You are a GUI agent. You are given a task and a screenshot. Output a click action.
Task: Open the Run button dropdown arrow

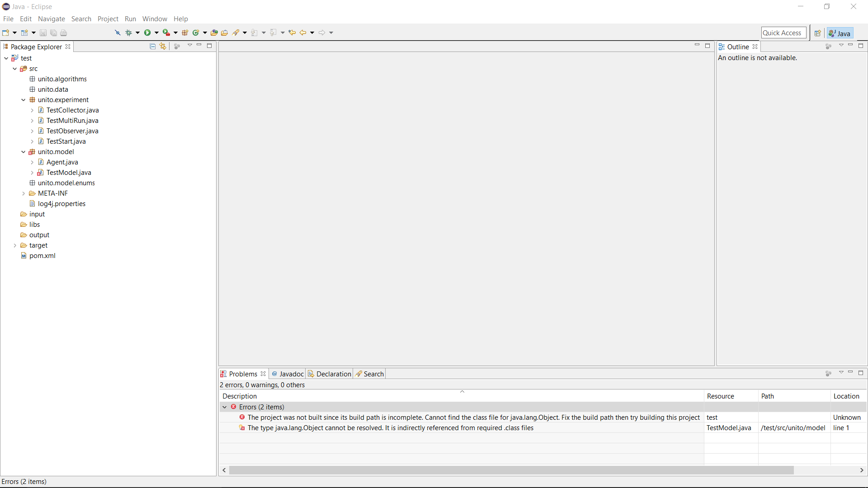[157, 33]
